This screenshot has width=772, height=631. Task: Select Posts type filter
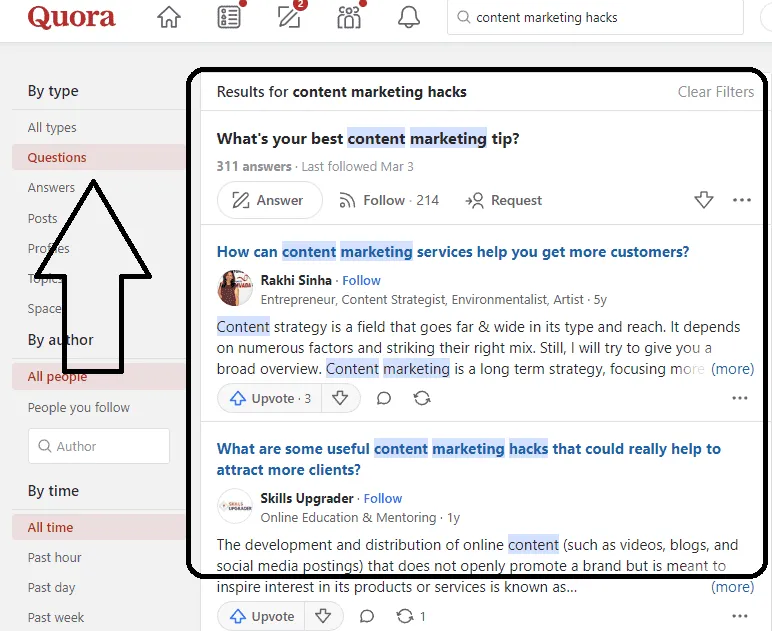[x=42, y=218]
